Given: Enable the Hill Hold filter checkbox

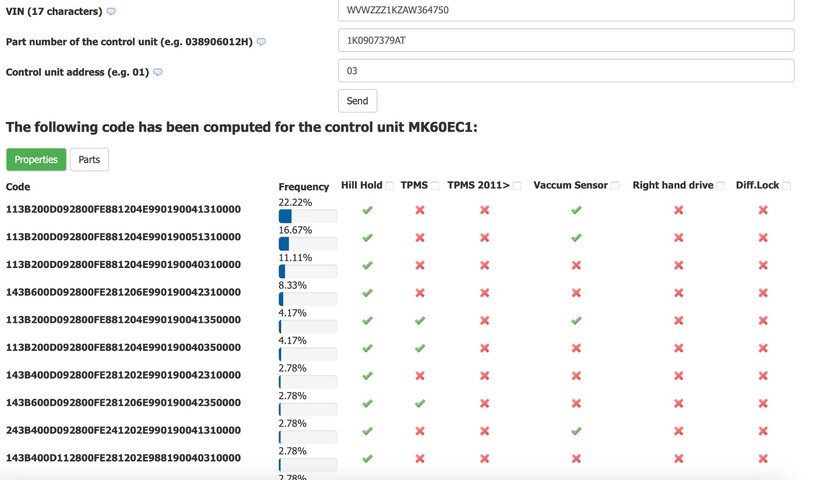Looking at the screenshot, I should [390, 186].
